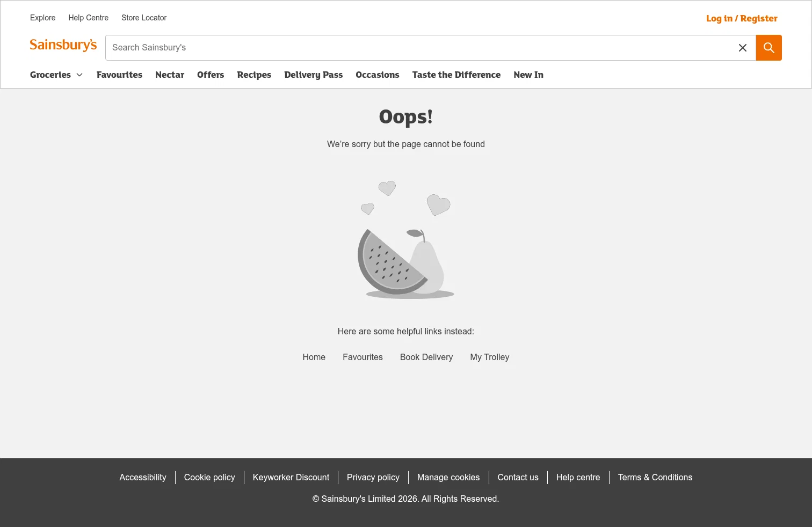Image resolution: width=812 pixels, height=527 pixels.
Task: Open the Nectar navigation item
Action: click(170, 75)
